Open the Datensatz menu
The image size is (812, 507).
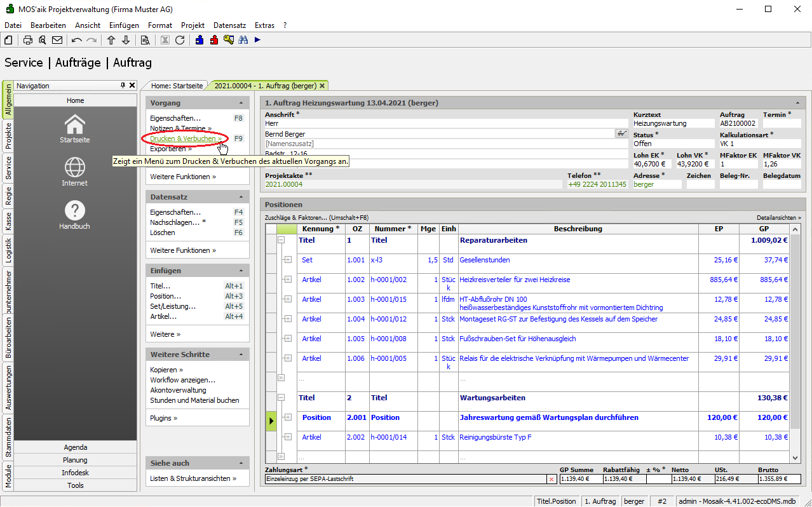[229, 25]
